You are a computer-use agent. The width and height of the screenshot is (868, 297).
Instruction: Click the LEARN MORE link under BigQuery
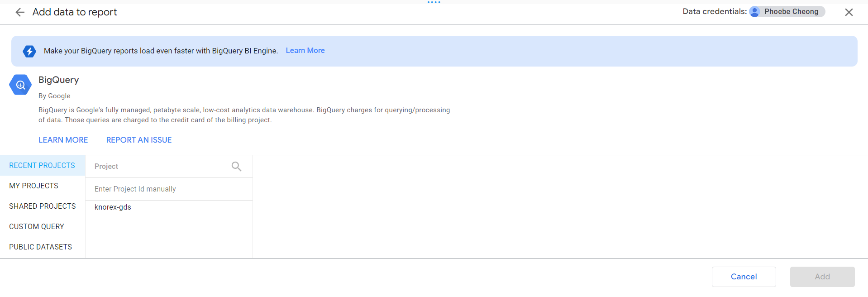pyautogui.click(x=63, y=140)
